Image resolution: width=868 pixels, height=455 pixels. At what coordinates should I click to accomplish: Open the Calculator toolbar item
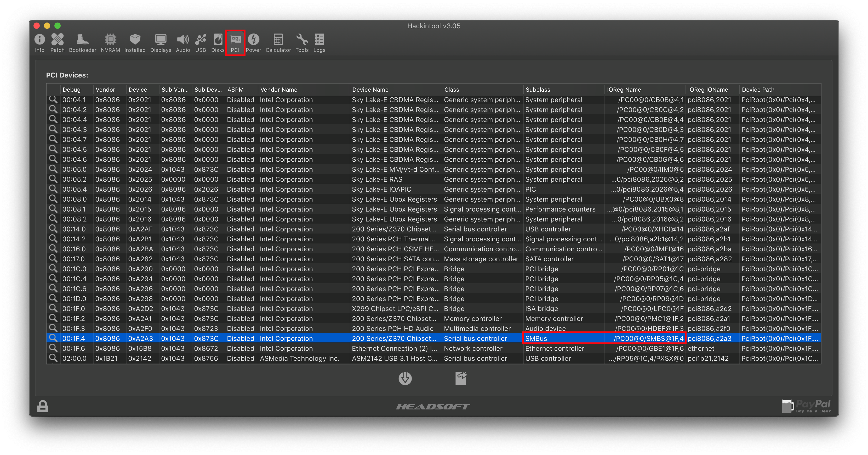coord(278,43)
